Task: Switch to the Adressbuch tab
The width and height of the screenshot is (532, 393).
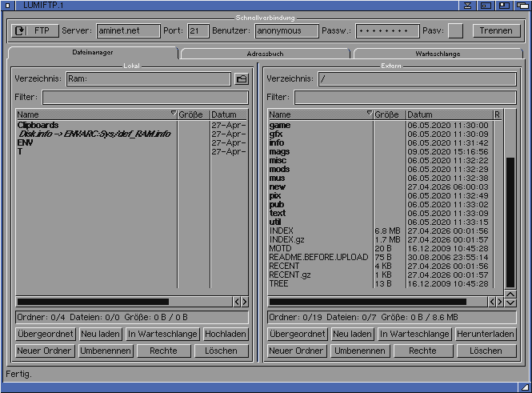Action: coord(265,54)
